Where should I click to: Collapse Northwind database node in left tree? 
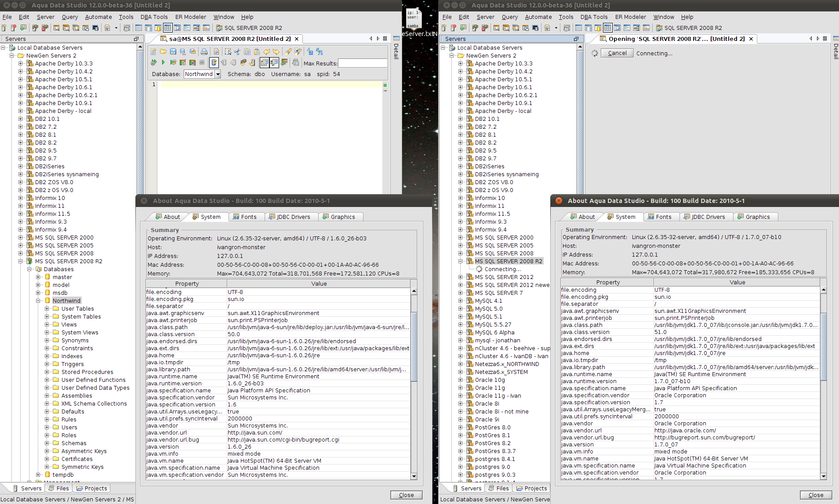point(38,301)
